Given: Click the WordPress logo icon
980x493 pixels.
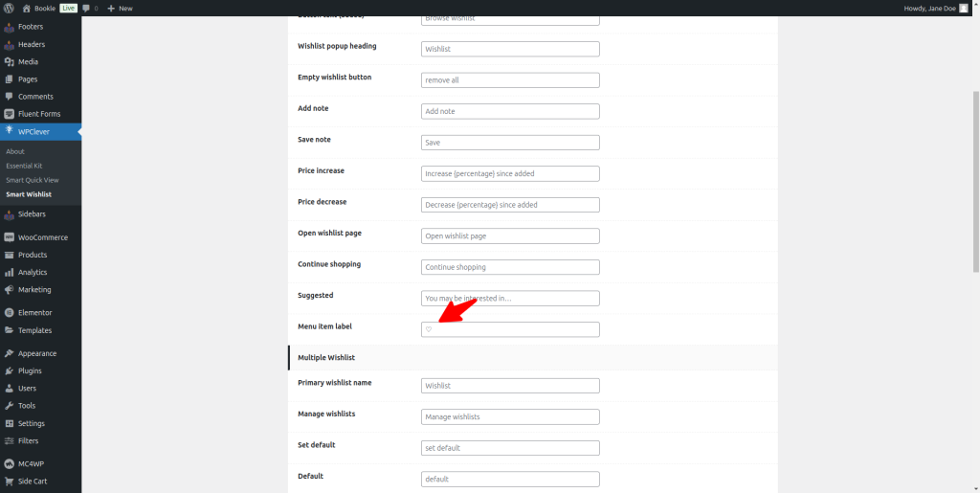Looking at the screenshot, I should tap(9, 8).
